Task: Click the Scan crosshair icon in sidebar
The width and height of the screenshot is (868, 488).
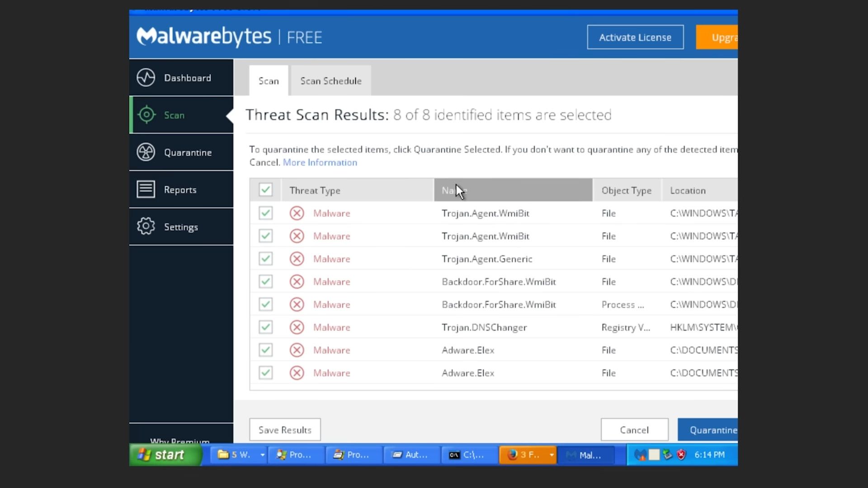Action: click(x=146, y=115)
